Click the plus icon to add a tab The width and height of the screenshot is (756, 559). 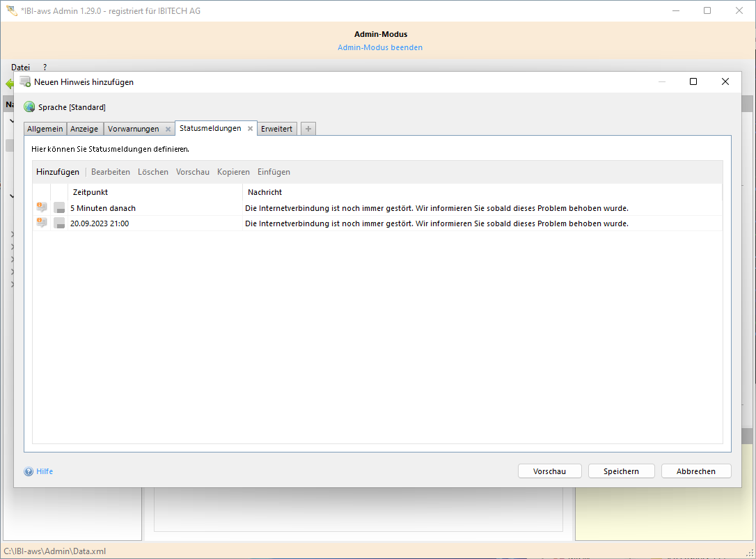(x=308, y=129)
